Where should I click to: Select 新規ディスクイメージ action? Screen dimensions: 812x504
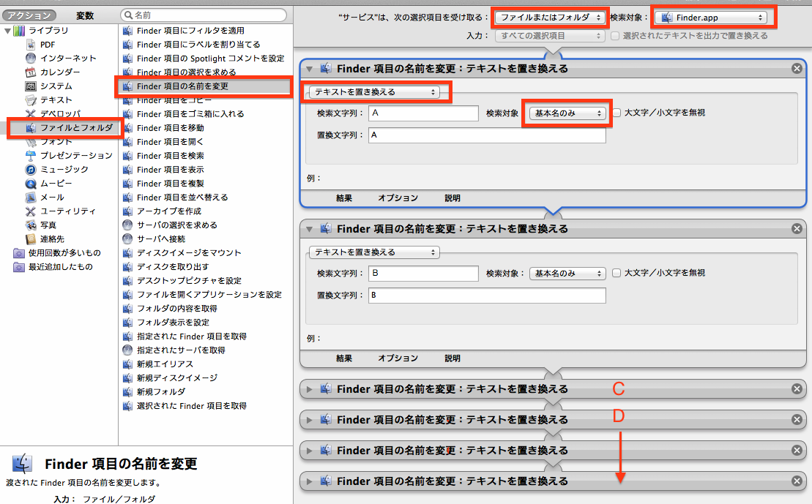(x=206, y=377)
